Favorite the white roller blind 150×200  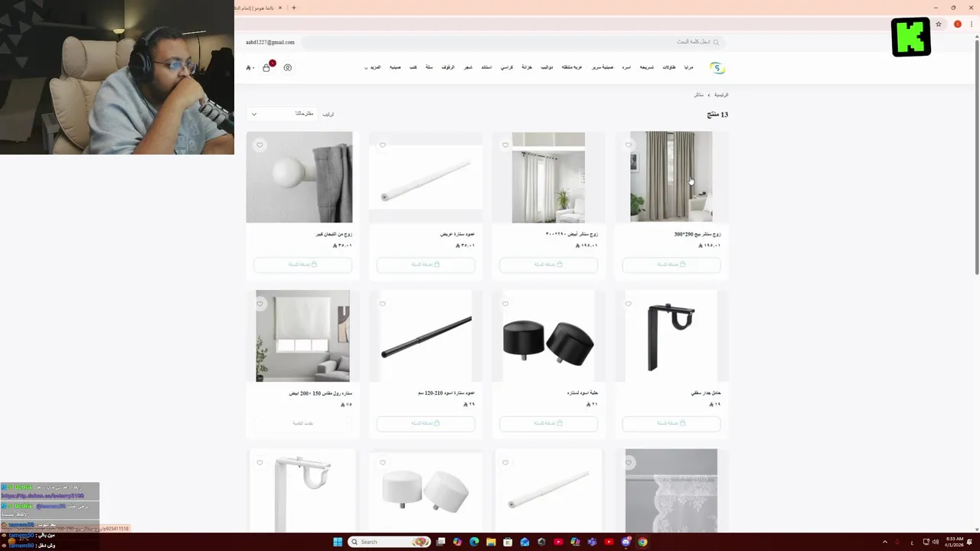pyautogui.click(x=260, y=304)
